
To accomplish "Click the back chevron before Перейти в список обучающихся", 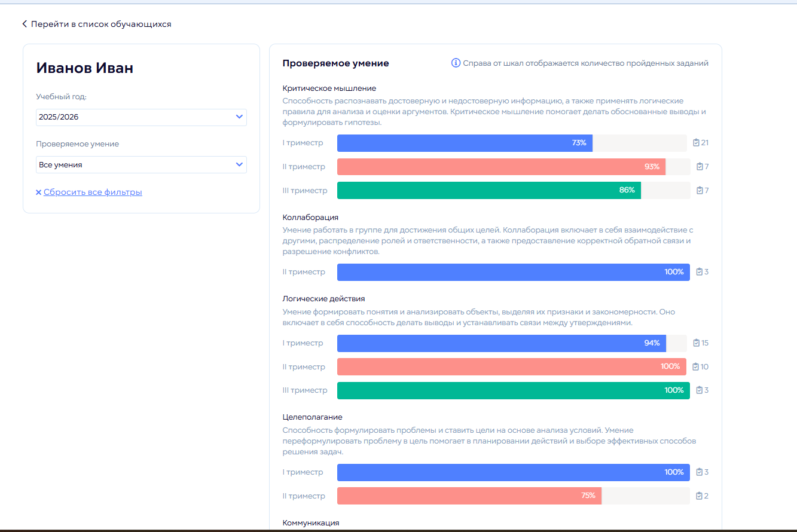I will click(x=25, y=24).
